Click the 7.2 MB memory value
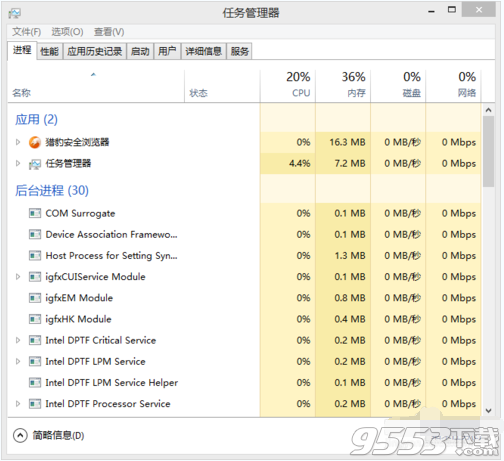This screenshot has height=461, width=504. [350, 163]
